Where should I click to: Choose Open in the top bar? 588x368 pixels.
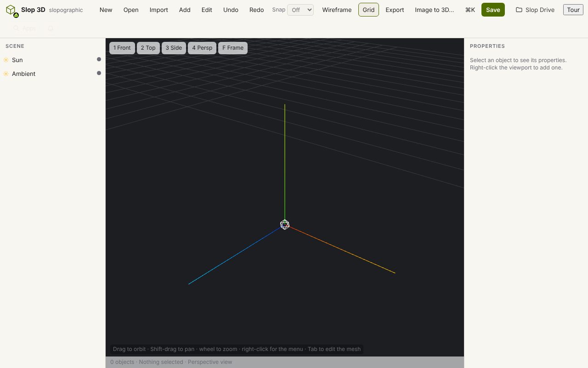click(131, 10)
